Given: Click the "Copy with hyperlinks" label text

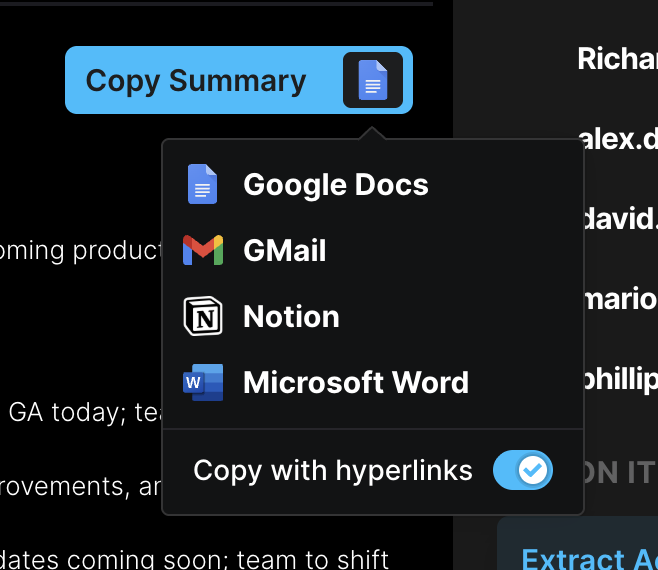Looking at the screenshot, I should [x=332, y=470].
